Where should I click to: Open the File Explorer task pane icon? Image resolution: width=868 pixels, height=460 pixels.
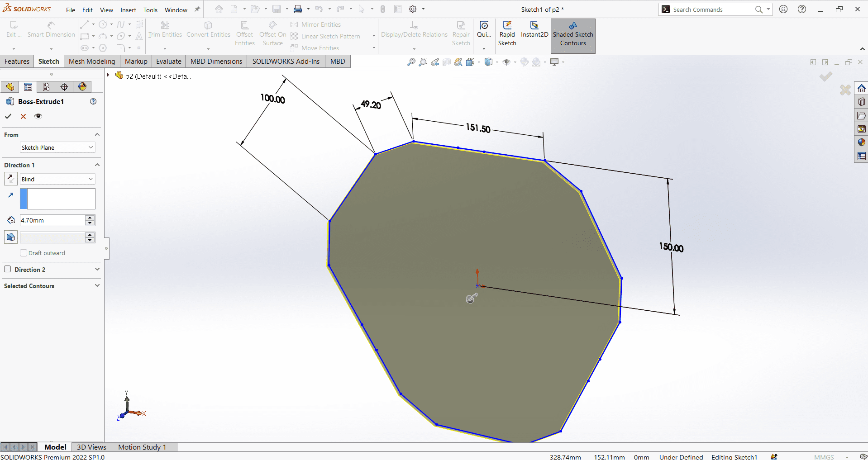coord(861,115)
